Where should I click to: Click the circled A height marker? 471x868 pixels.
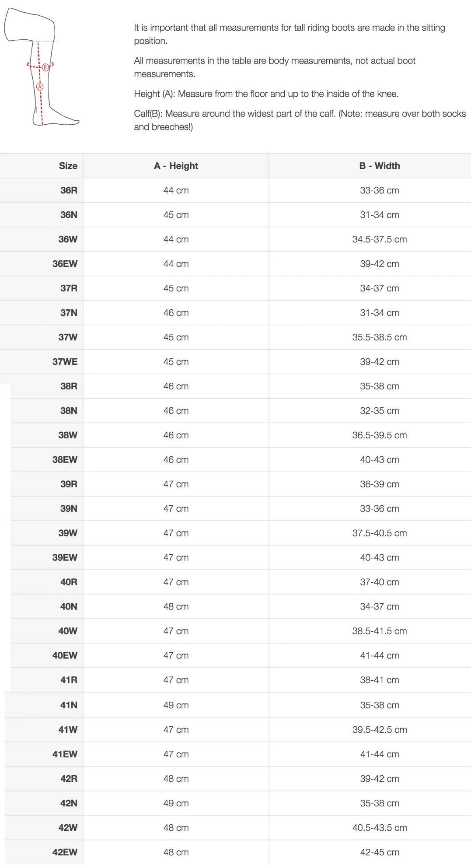click(40, 87)
